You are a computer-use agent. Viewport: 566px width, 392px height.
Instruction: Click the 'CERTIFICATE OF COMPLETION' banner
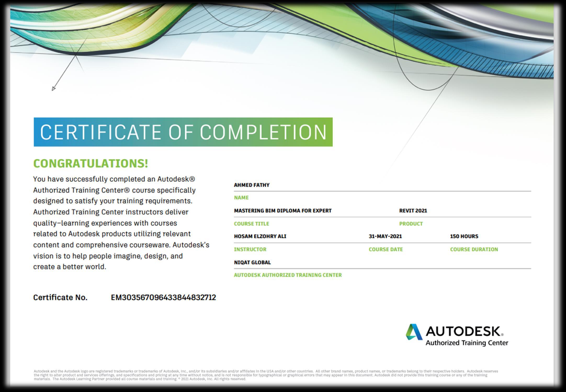coord(183,132)
